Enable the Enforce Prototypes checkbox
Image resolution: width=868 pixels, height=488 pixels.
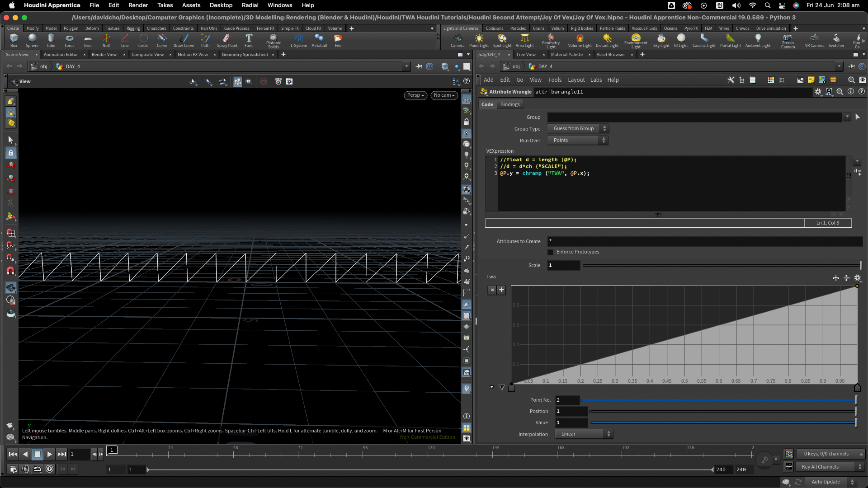point(550,252)
